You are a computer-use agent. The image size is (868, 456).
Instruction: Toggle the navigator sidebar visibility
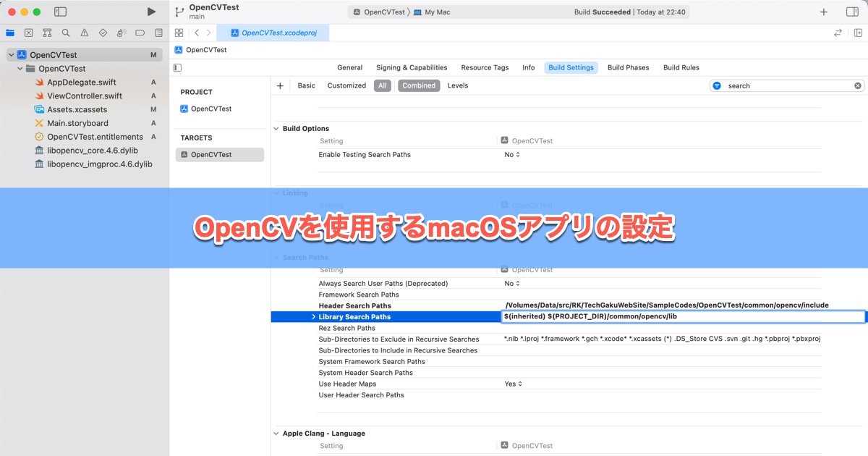point(60,12)
